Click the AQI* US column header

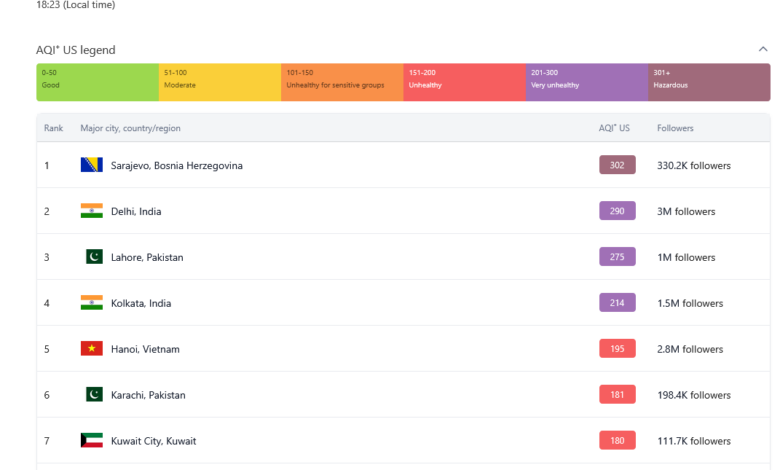[x=614, y=128]
